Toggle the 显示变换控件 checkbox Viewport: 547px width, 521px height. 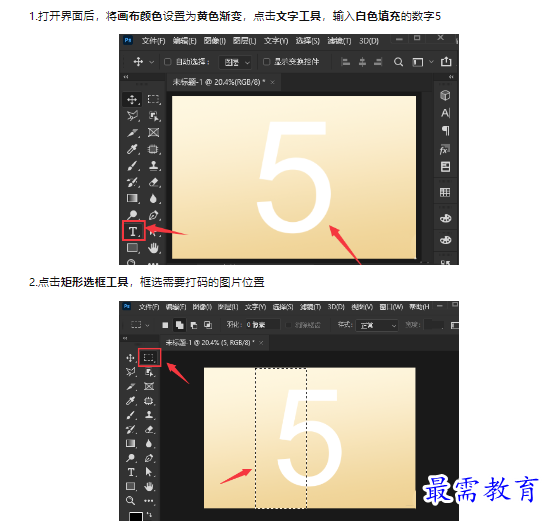point(266,62)
